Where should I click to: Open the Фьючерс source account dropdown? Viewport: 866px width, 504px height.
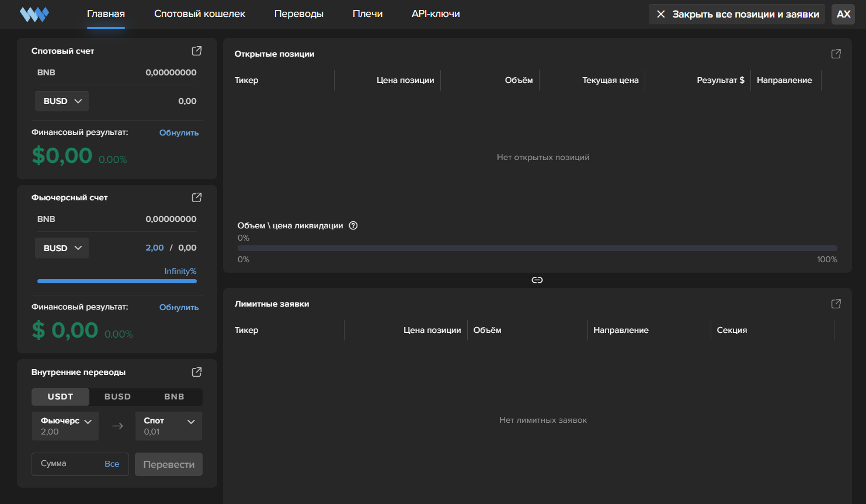point(65,426)
